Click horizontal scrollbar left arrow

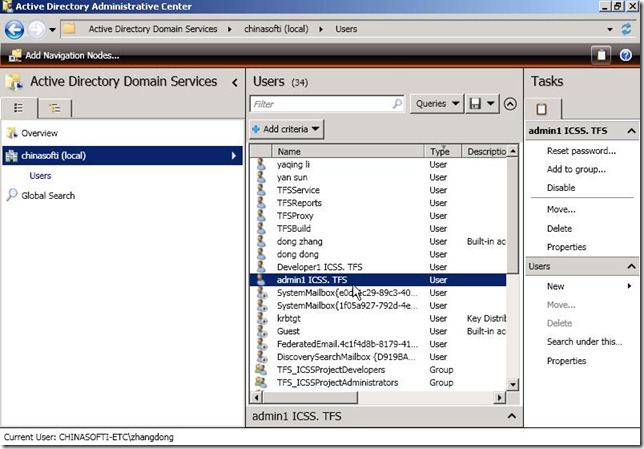click(257, 397)
